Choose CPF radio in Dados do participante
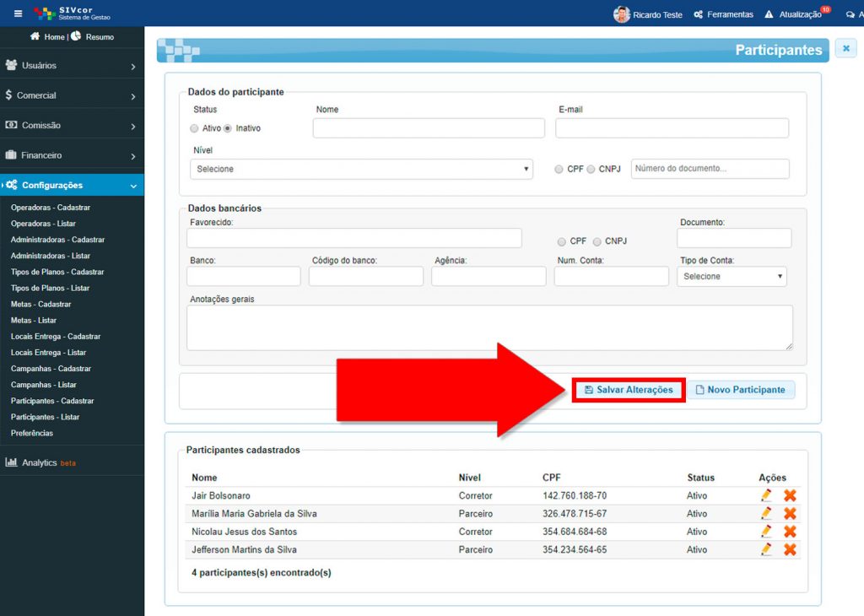This screenshot has height=616, width=864. click(x=559, y=169)
